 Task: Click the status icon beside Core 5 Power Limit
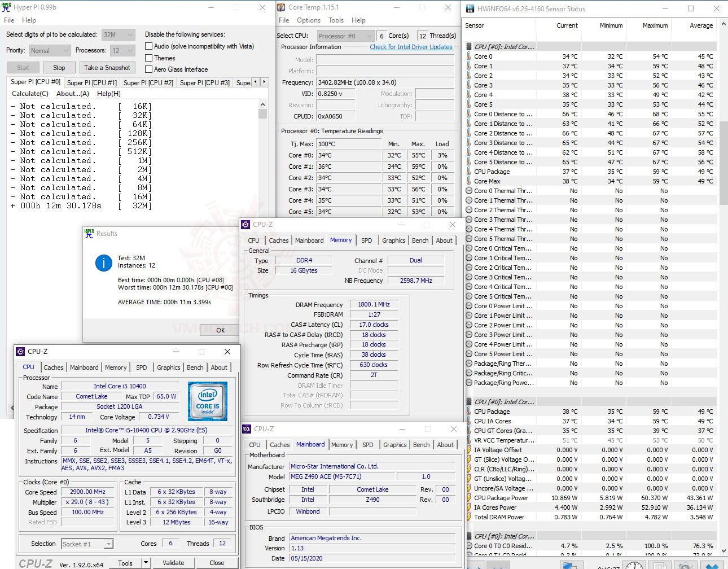[469, 354]
